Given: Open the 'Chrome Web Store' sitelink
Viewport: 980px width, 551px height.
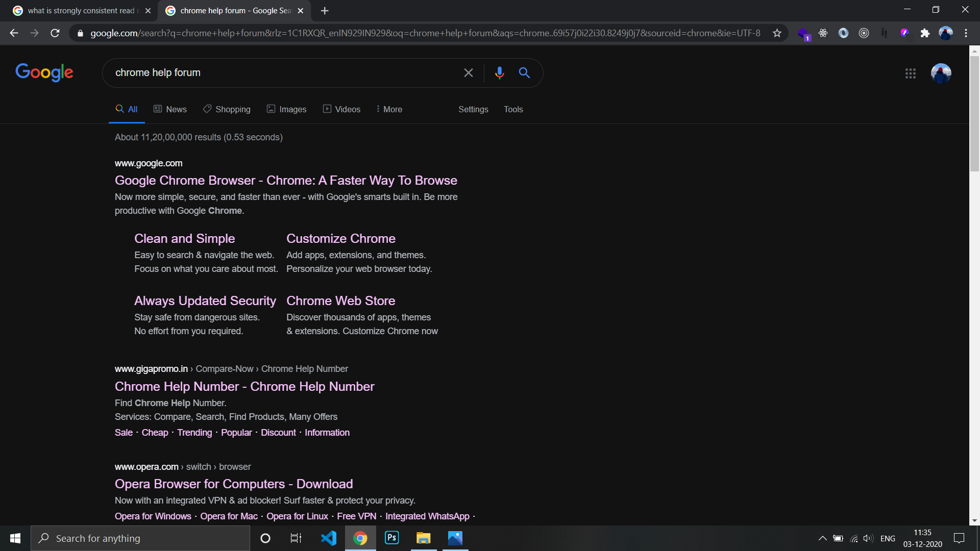Looking at the screenshot, I should pyautogui.click(x=340, y=300).
